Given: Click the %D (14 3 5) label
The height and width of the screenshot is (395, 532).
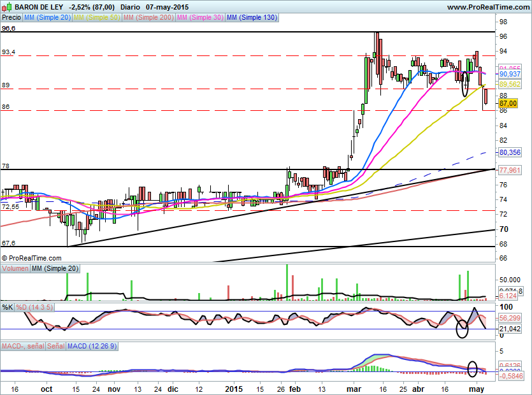Looking at the screenshot, I should point(34,308).
